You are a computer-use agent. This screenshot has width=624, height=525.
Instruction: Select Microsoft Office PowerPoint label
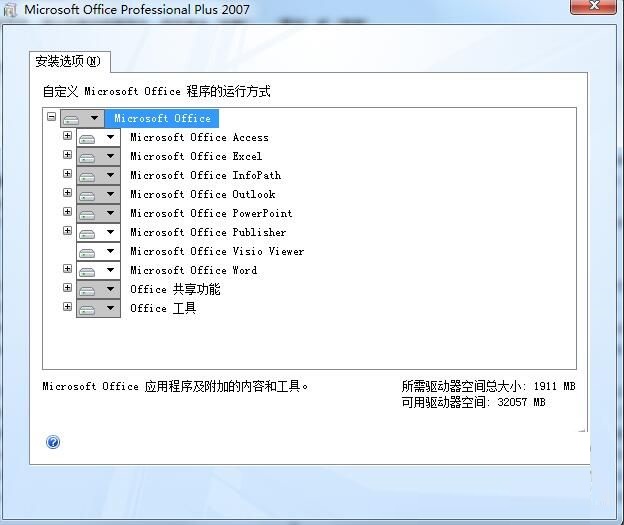[211, 213]
